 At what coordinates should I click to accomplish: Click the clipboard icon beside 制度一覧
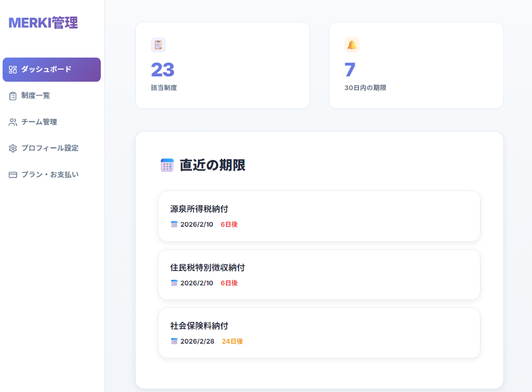[x=13, y=96]
